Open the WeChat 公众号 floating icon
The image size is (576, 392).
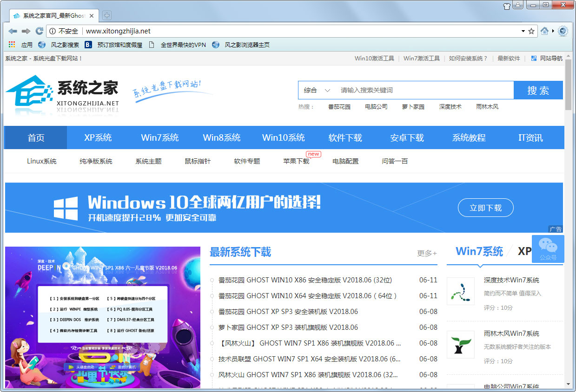tap(548, 249)
